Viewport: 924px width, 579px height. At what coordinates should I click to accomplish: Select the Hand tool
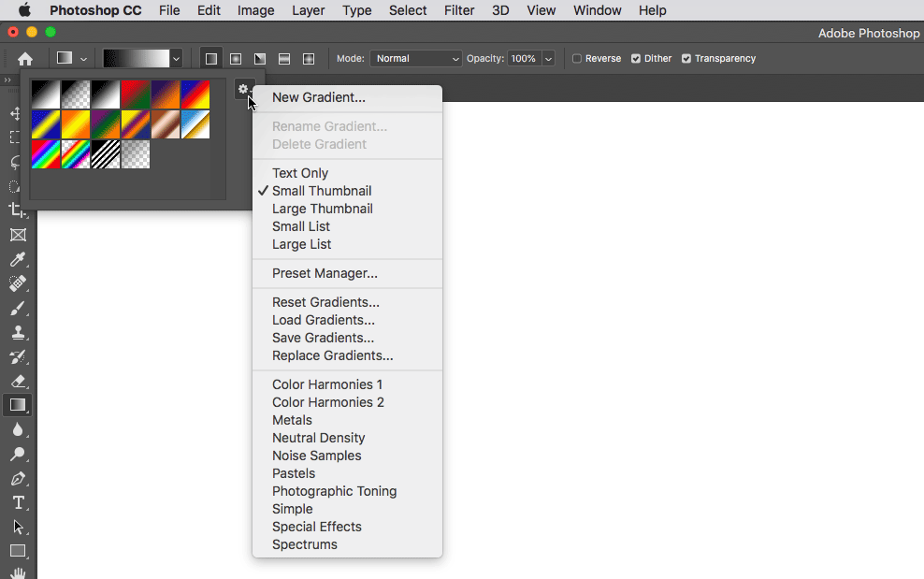click(19, 572)
